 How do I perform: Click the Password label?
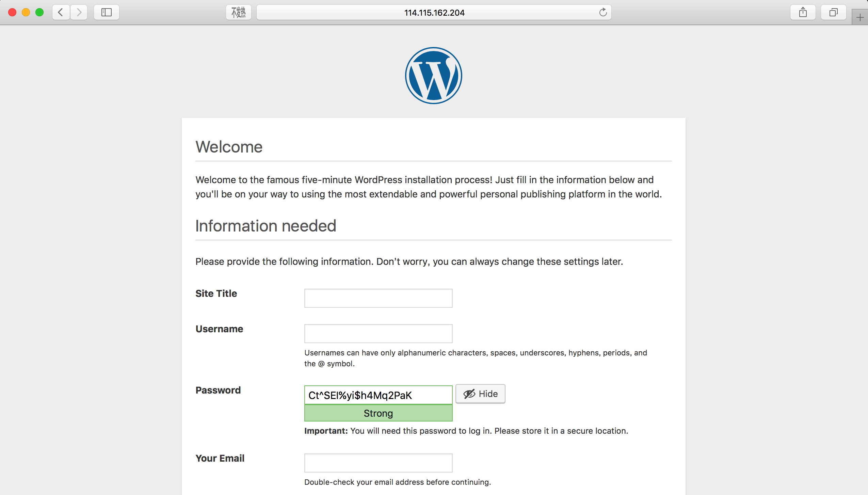point(218,390)
